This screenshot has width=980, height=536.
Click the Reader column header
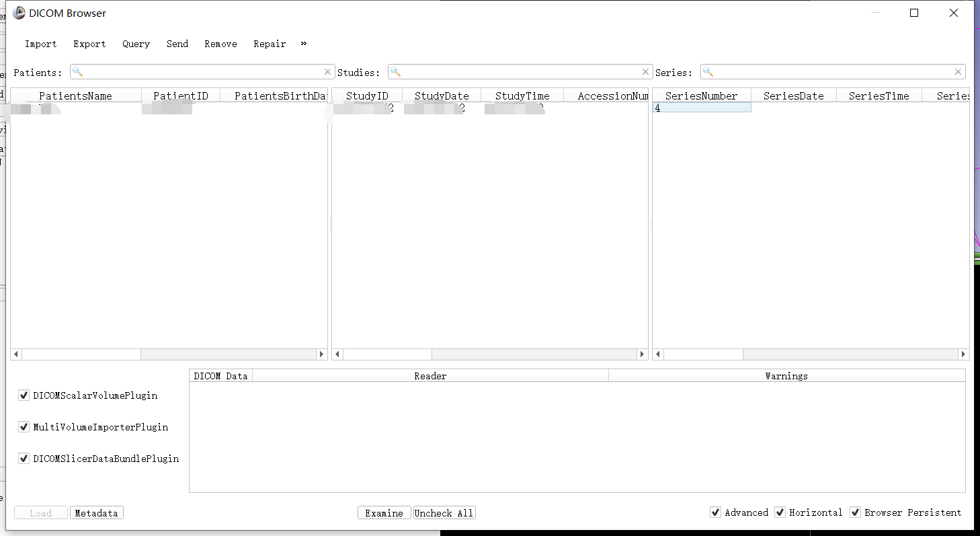pos(430,376)
